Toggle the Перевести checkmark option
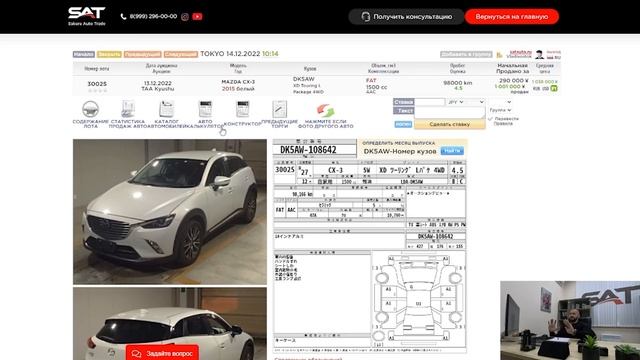 pos(490,119)
